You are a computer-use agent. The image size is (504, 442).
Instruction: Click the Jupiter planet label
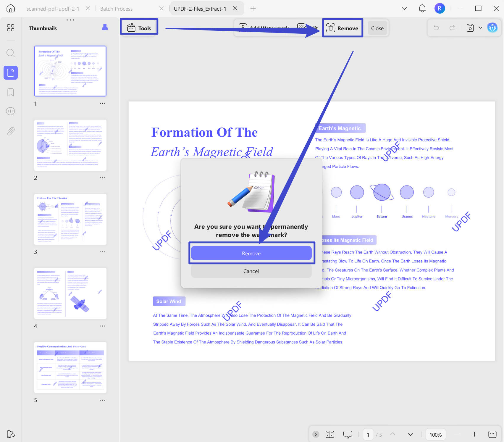pyautogui.click(x=357, y=217)
